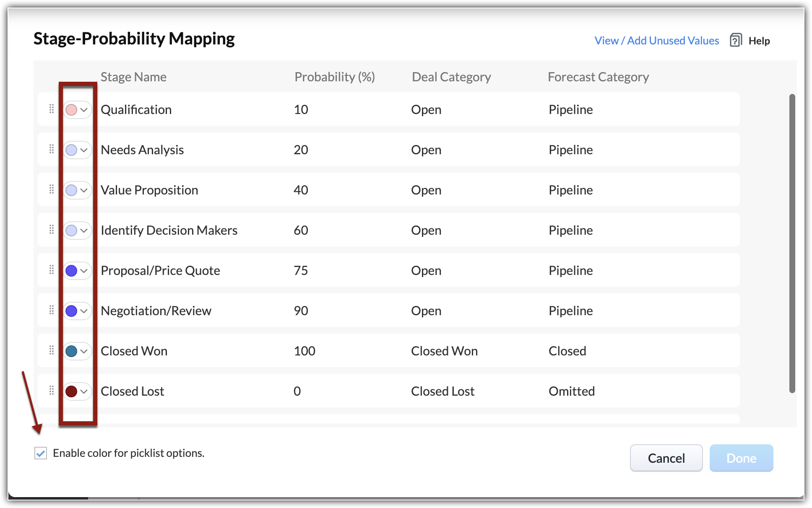812x508 pixels.
Task: Click purple color swatch for Proposal/Price Quote
Action: (x=71, y=271)
